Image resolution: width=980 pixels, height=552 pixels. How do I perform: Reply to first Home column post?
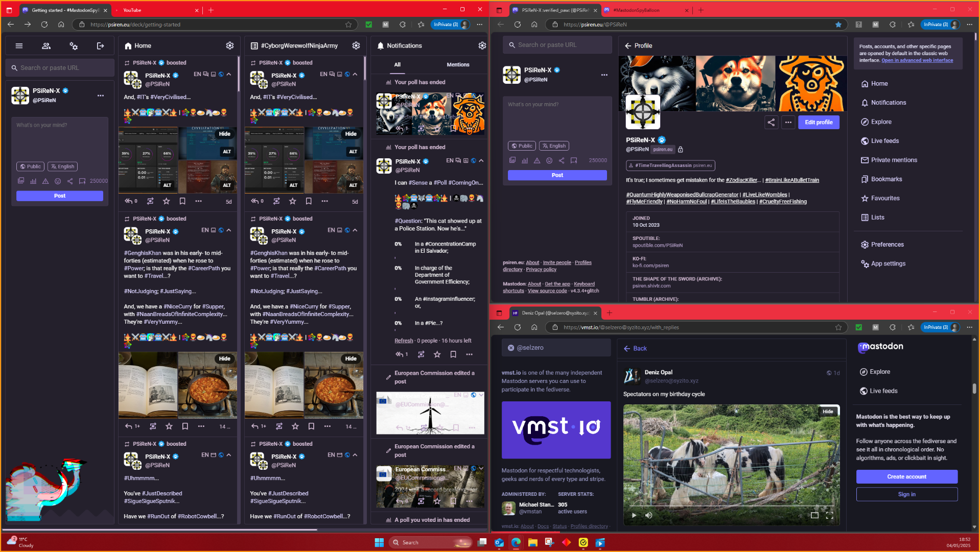(129, 201)
